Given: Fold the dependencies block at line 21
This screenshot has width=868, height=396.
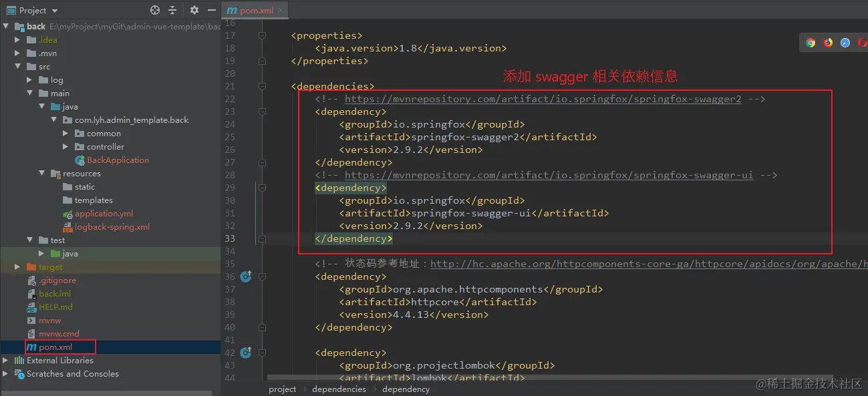Looking at the screenshot, I should click(263, 86).
